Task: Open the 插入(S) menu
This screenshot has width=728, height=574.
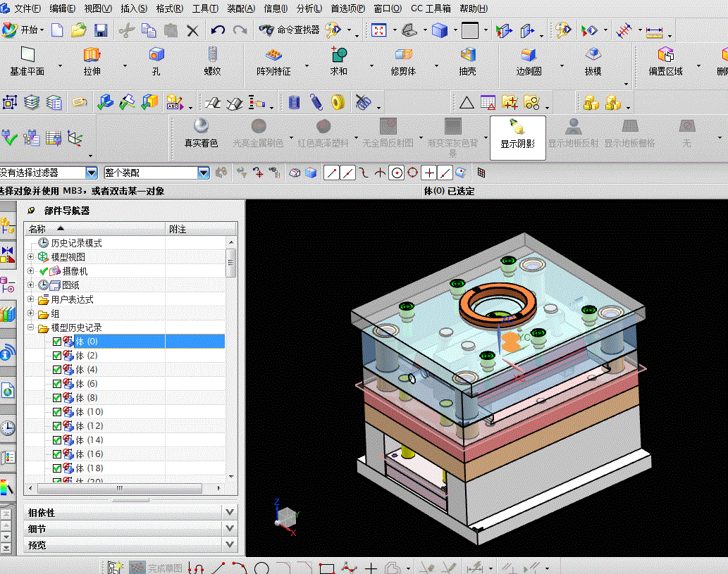Action: pos(134,8)
